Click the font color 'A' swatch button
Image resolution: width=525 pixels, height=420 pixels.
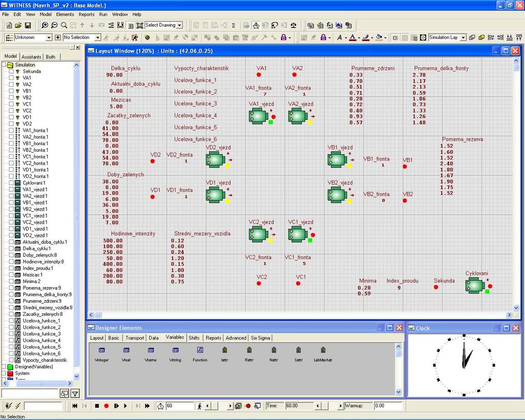point(353,37)
